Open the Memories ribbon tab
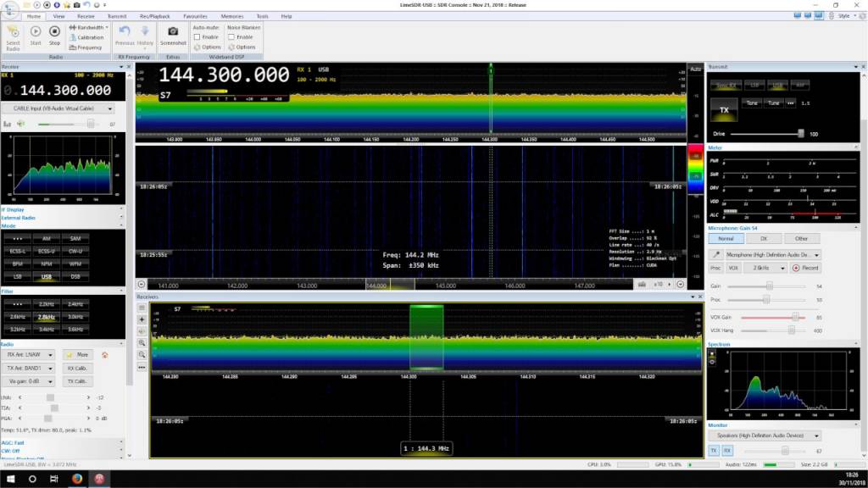 point(231,17)
